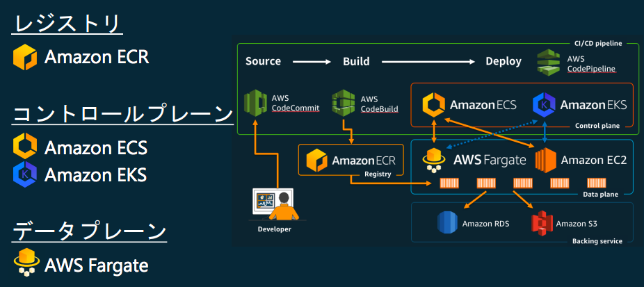644x287 pixels.
Task: Click the "CI/CD pipeline" box label
Action: [x=597, y=43]
